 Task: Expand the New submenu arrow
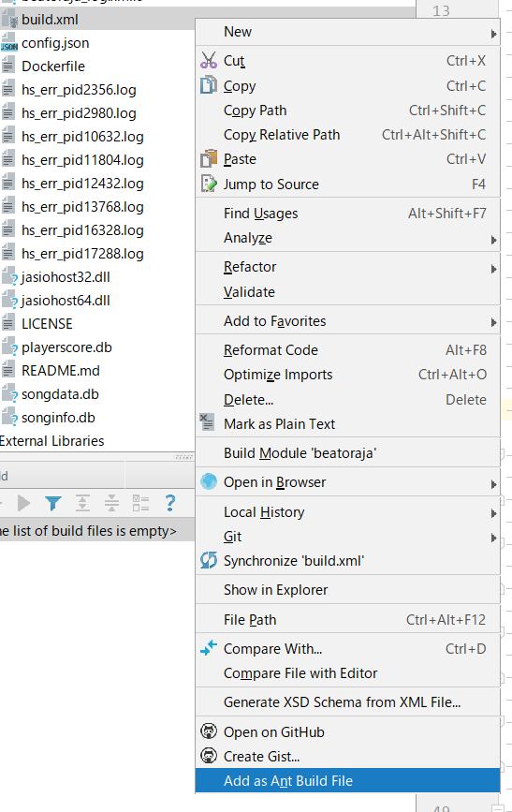click(x=493, y=34)
